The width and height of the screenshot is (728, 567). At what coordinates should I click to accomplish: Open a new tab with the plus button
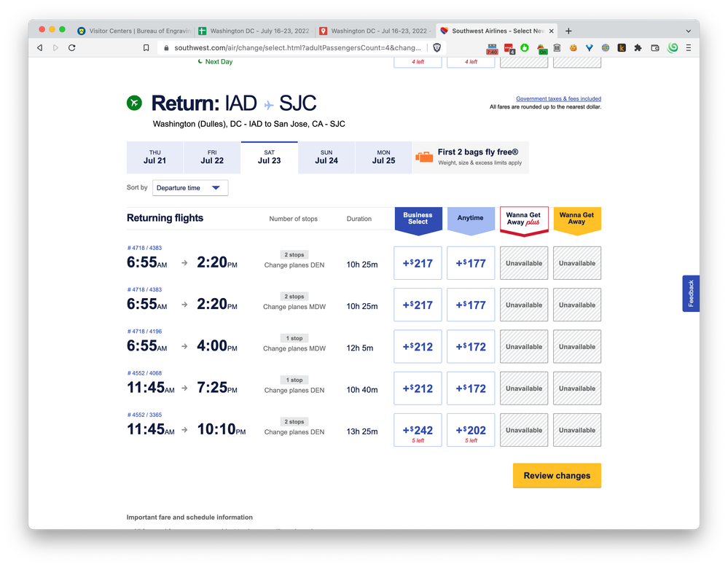568,31
